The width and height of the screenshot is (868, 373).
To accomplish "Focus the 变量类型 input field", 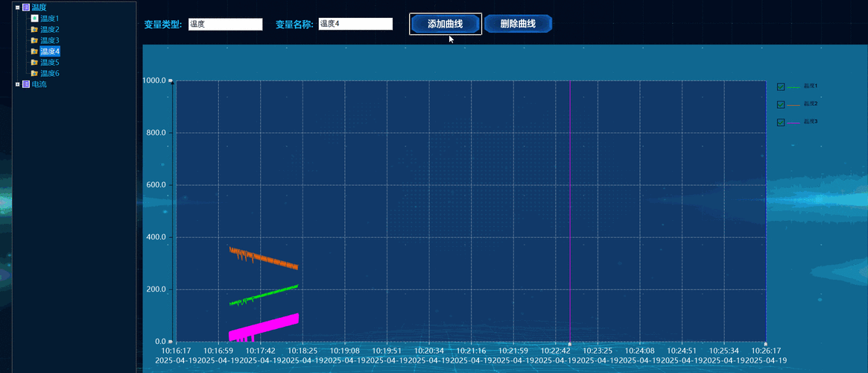I will click(225, 24).
